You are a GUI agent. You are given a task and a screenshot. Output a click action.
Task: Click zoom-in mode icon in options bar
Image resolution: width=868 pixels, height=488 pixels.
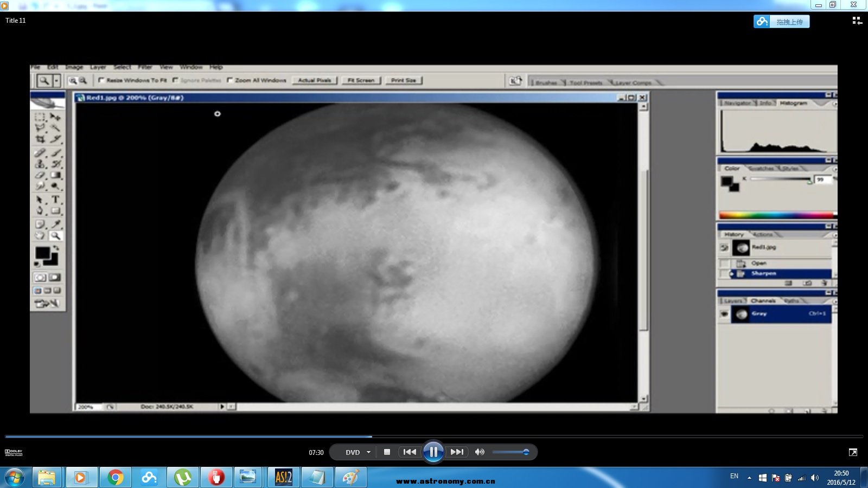click(73, 80)
